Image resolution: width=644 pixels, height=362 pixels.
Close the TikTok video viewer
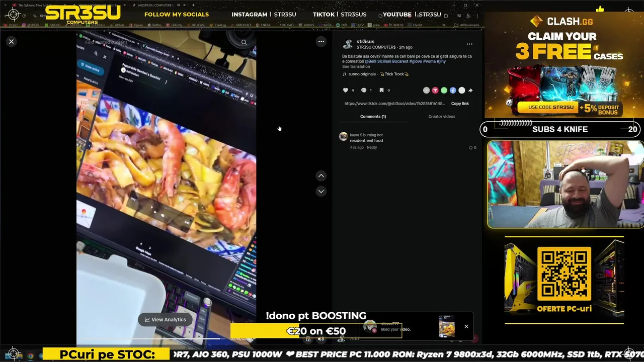click(x=11, y=42)
